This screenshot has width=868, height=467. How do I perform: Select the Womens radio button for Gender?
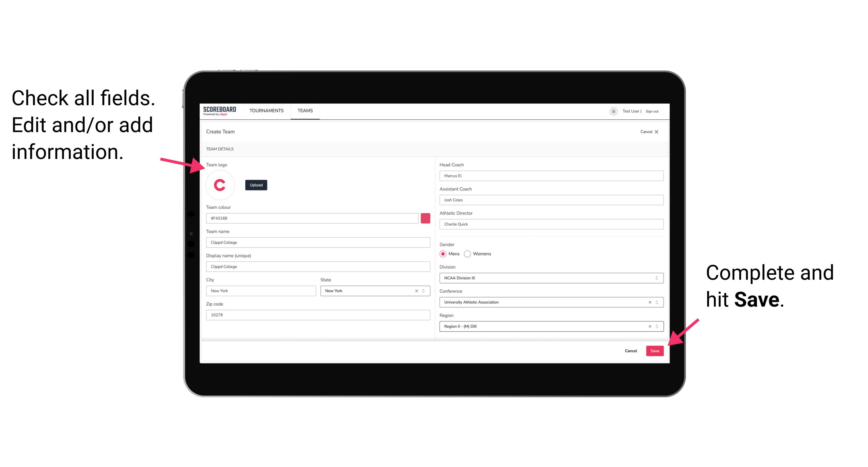tap(468, 254)
